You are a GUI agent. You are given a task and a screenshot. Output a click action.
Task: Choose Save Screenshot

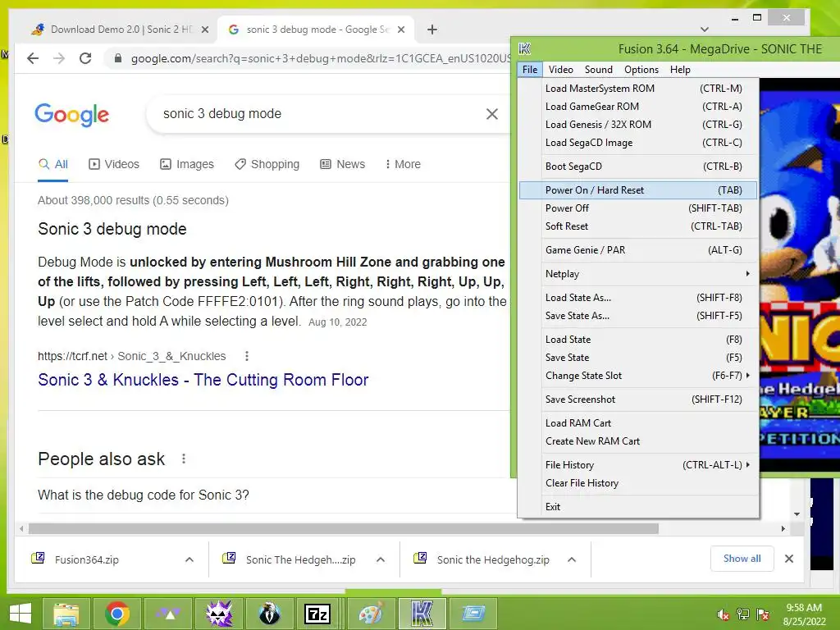click(638, 399)
